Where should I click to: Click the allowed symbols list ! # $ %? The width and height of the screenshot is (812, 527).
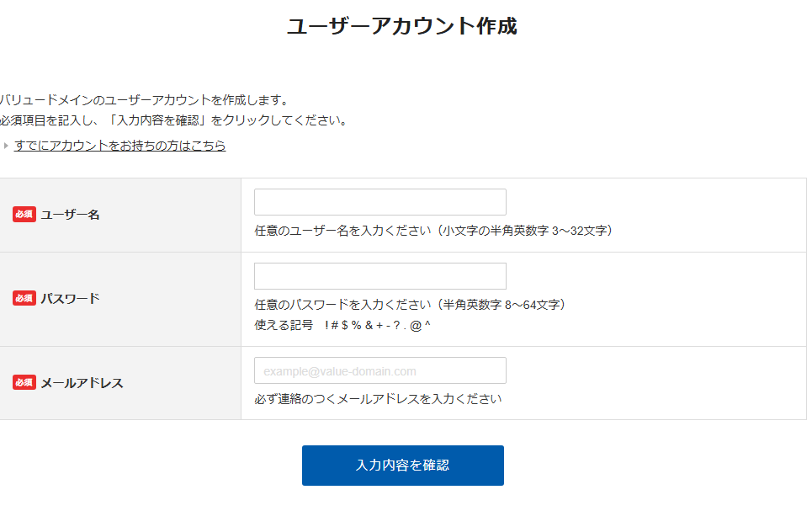pyautogui.click(x=378, y=325)
